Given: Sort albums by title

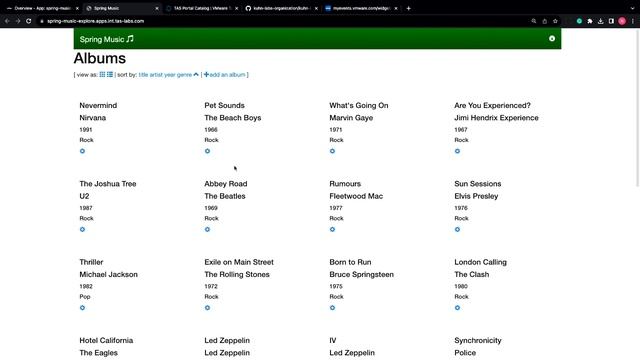Looking at the screenshot, I should pyautogui.click(x=143, y=75).
